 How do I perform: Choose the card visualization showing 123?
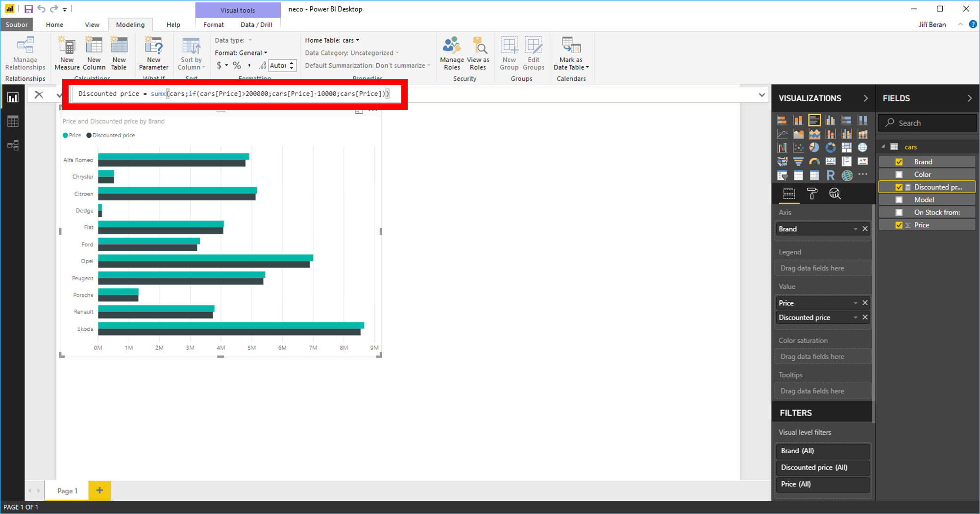pyautogui.click(x=831, y=161)
